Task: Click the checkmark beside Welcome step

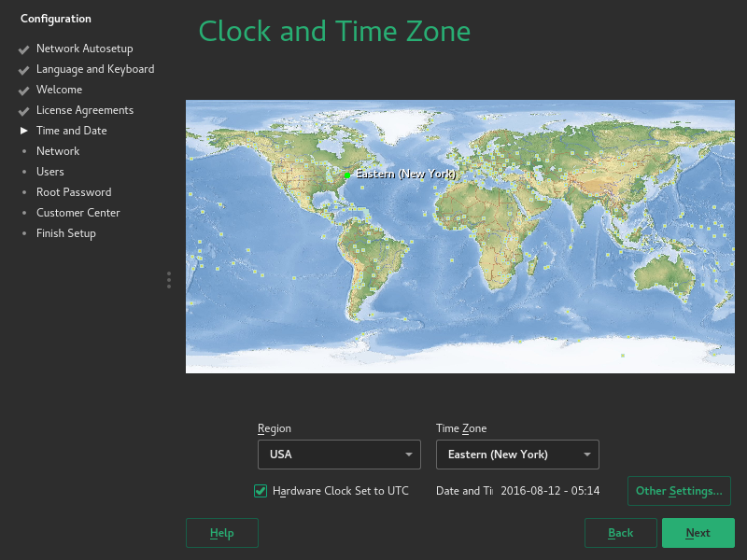Action: (22, 90)
